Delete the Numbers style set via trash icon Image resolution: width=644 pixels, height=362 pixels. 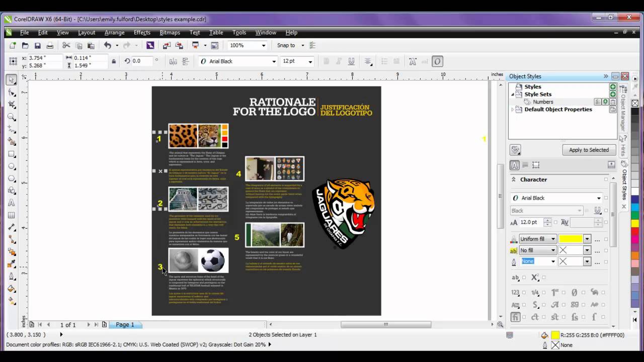click(x=613, y=102)
